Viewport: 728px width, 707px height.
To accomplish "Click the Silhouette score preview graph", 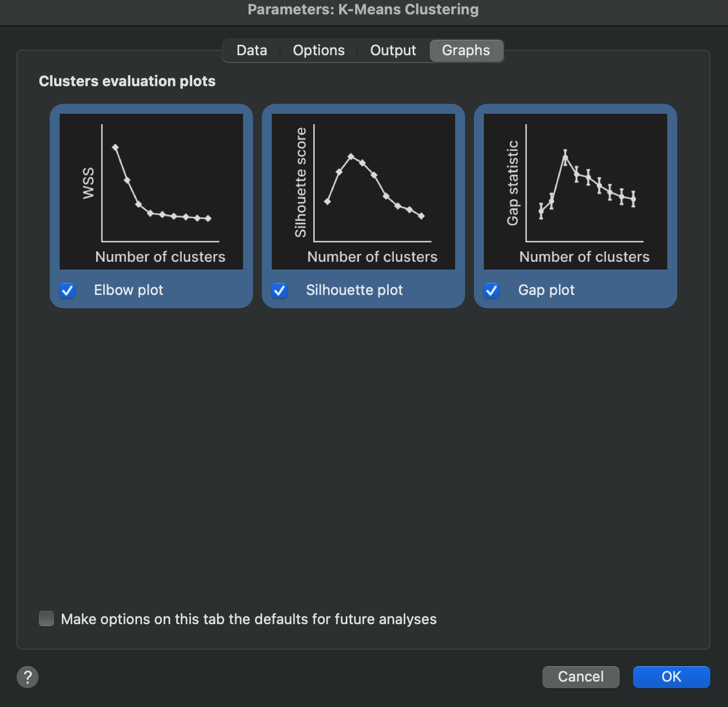I will click(x=363, y=191).
